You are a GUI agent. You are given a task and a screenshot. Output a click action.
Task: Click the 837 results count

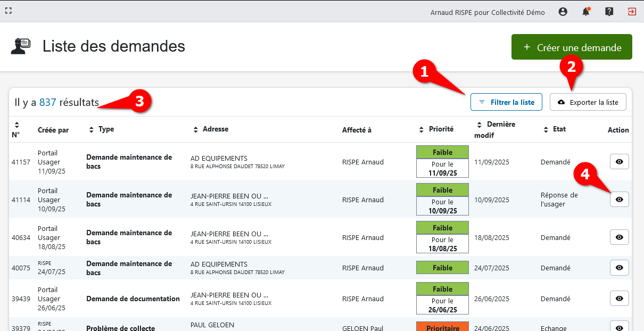pyautogui.click(x=47, y=102)
